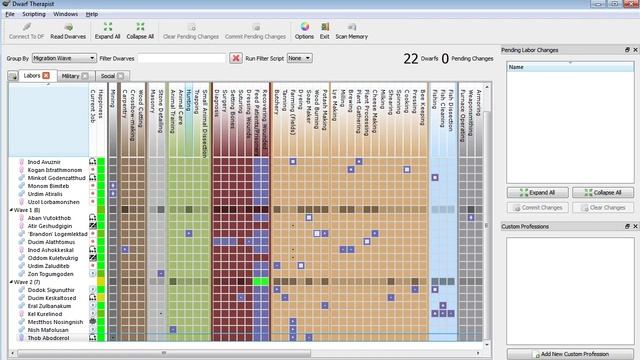Click the Clear Changes button
Viewport: 640px width, 360px height.
603,208
